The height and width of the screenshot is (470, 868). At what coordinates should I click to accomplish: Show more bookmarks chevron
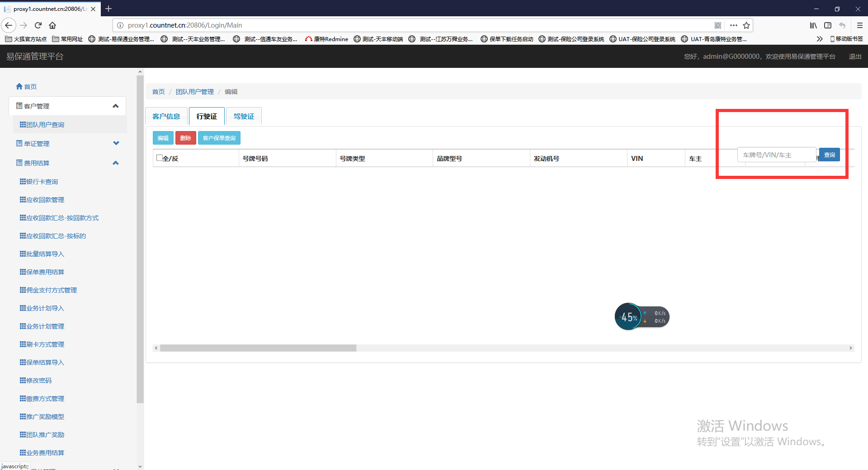(820, 39)
